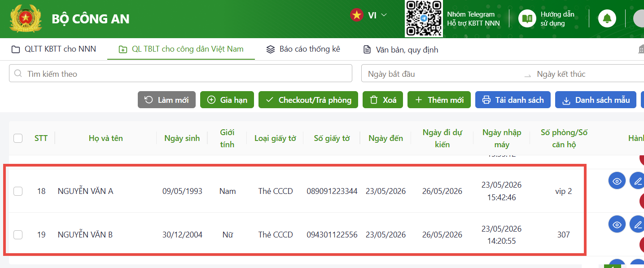Edit Nguyễn Văn A with pencil icon
The image size is (644, 268).
point(637,181)
